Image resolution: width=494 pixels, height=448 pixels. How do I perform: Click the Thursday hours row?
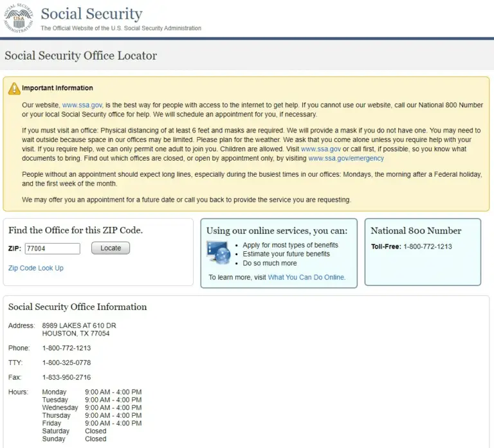(92, 416)
